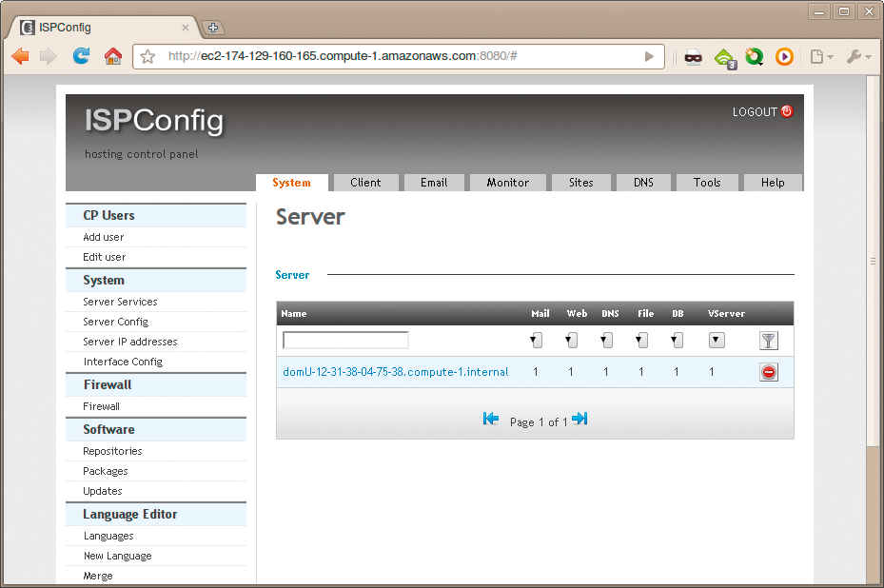Open Packages in sidebar
The image size is (884, 588).
106,471
